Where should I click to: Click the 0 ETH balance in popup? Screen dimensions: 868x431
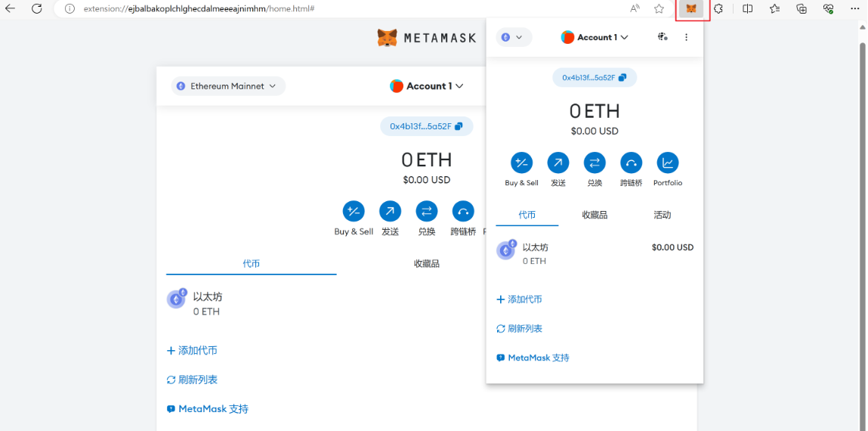tap(595, 111)
